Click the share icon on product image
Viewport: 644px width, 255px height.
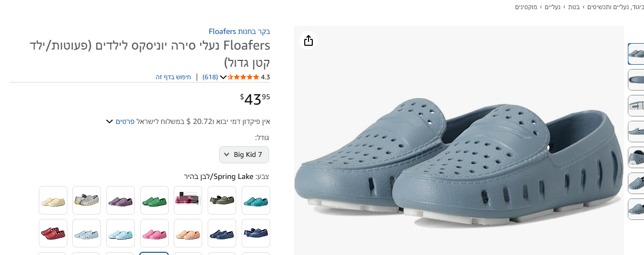[x=309, y=40]
